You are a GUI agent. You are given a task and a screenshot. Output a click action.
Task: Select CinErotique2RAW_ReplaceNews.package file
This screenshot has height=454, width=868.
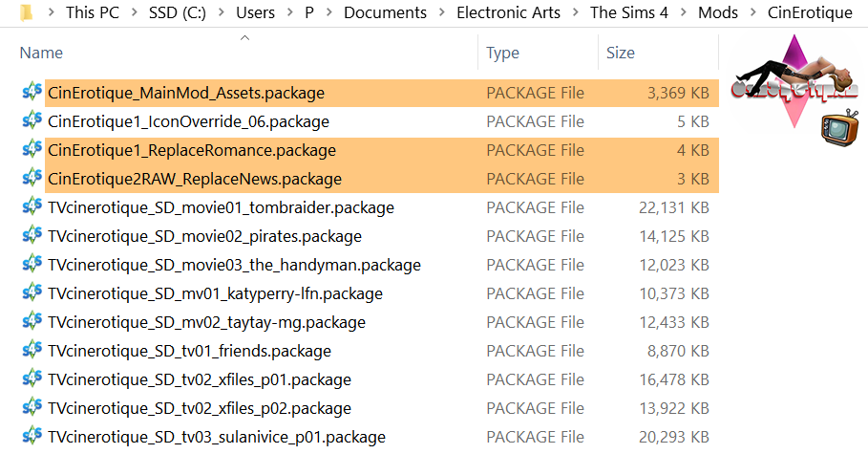194,179
